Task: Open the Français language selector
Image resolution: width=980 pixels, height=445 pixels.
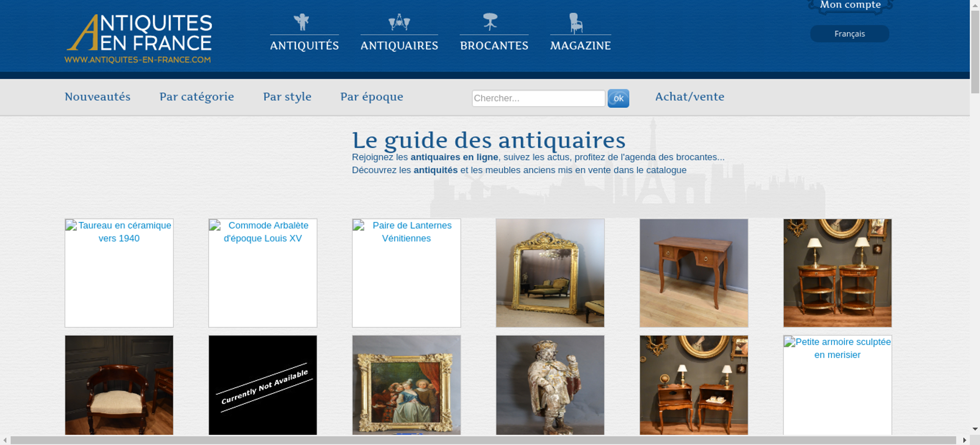Action: coord(849,34)
